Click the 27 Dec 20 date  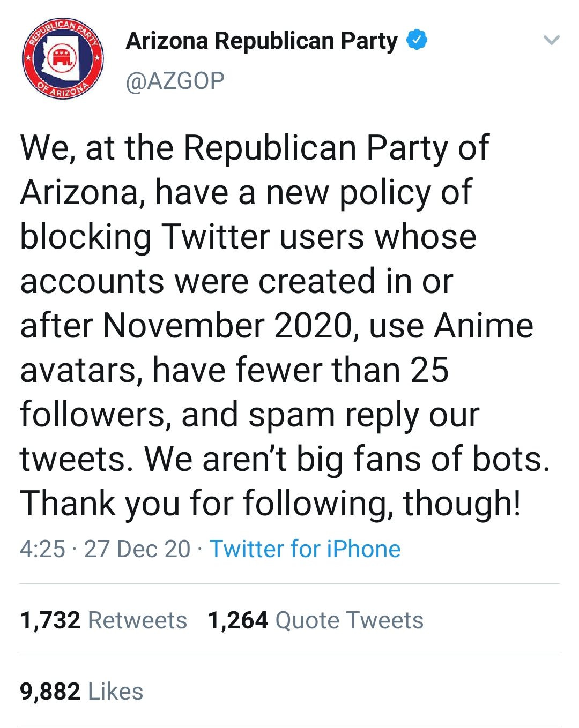pos(137,549)
